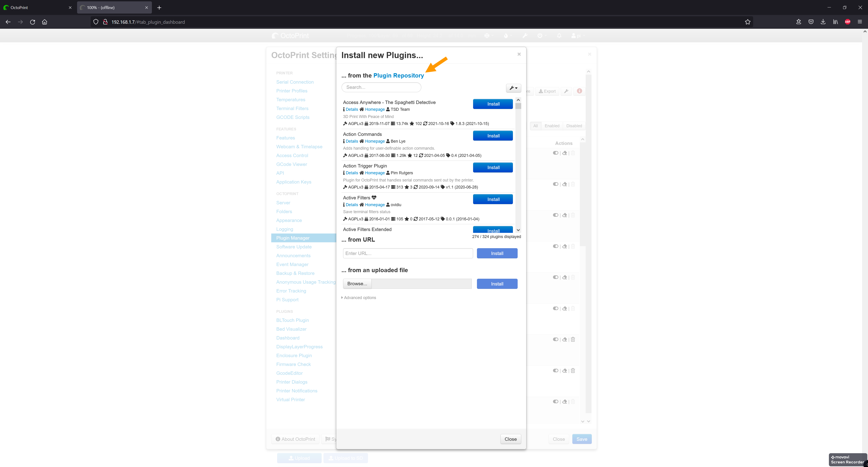View Details of Action Trigger Plugin
The height and width of the screenshot is (467, 868).
point(351,173)
